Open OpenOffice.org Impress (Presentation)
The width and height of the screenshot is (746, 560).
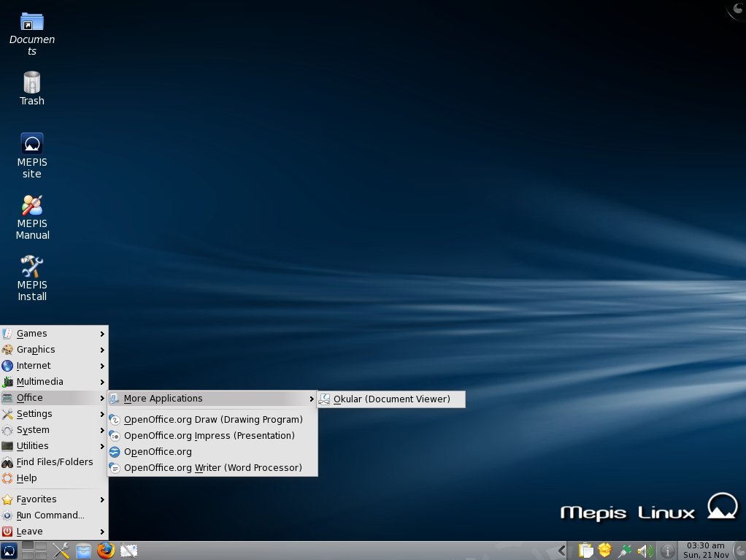[212, 436]
